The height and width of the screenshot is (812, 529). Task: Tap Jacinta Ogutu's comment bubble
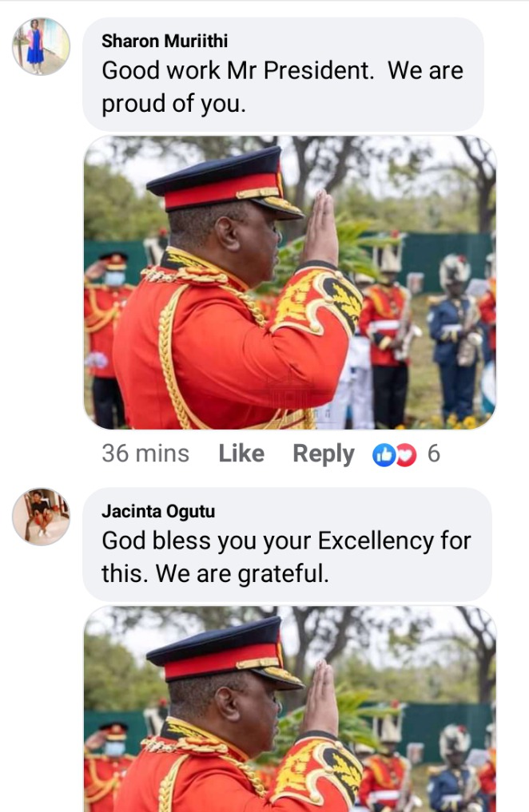point(287,545)
